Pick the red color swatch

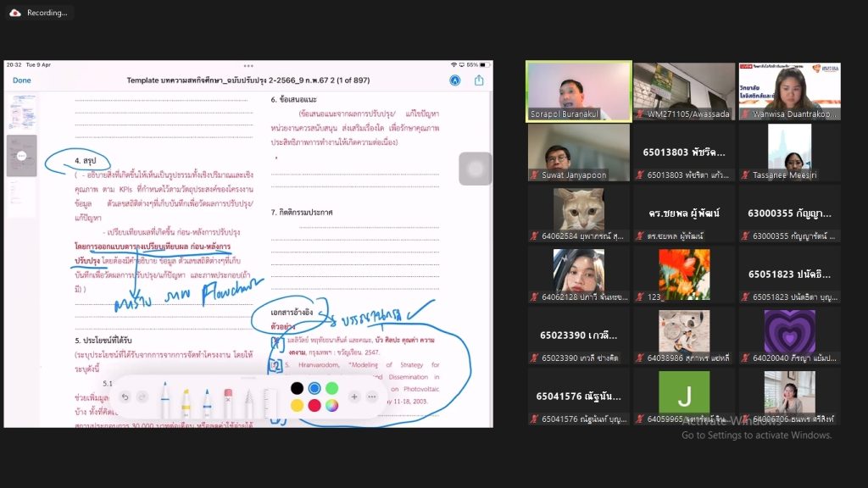coord(314,406)
